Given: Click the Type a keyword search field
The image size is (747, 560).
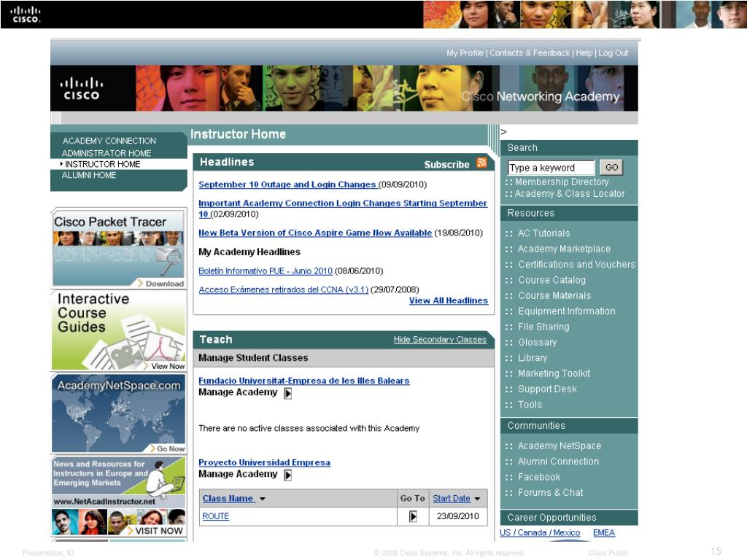Looking at the screenshot, I should click(x=551, y=168).
